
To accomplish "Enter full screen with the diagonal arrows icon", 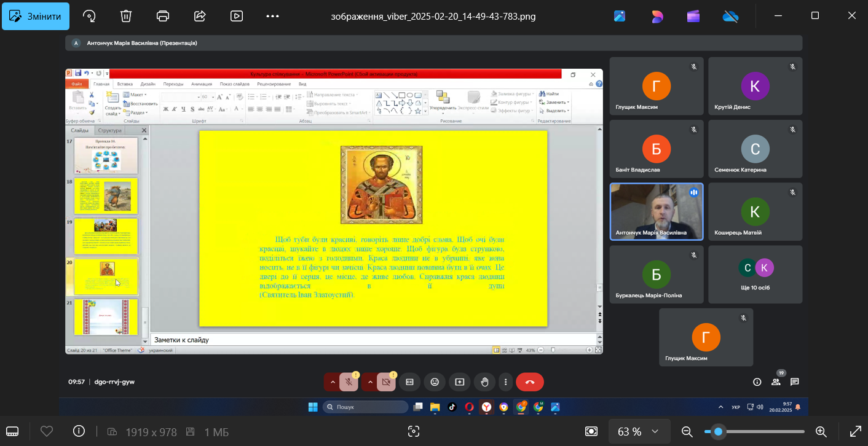I will (x=855, y=431).
